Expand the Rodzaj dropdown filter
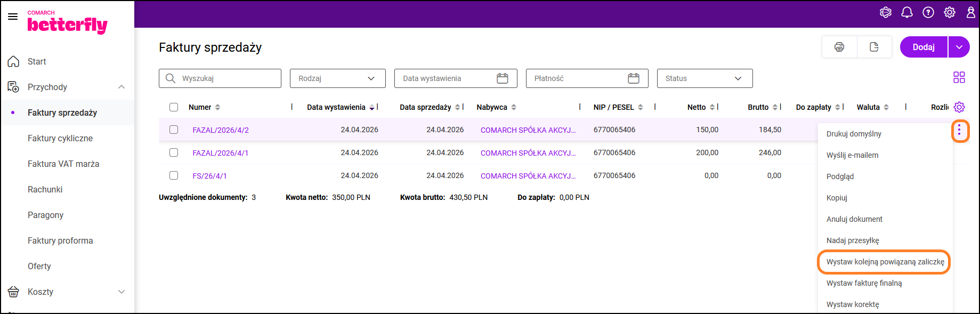The image size is (980, 314). click(337, 78)
